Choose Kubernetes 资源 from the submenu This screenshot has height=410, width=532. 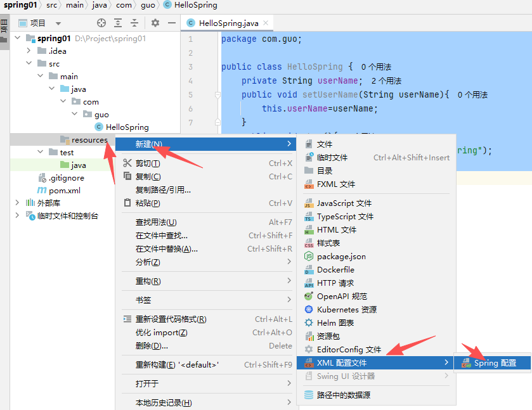pyautogui.click(x=346, y=310)
